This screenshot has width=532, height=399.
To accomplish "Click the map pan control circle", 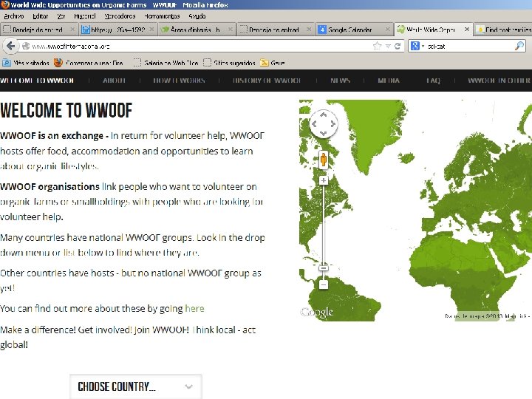I will point(324,124).
